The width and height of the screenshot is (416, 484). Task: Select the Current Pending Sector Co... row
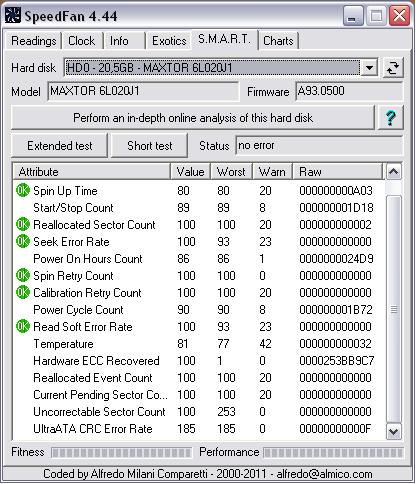click(x=199, y=395)
